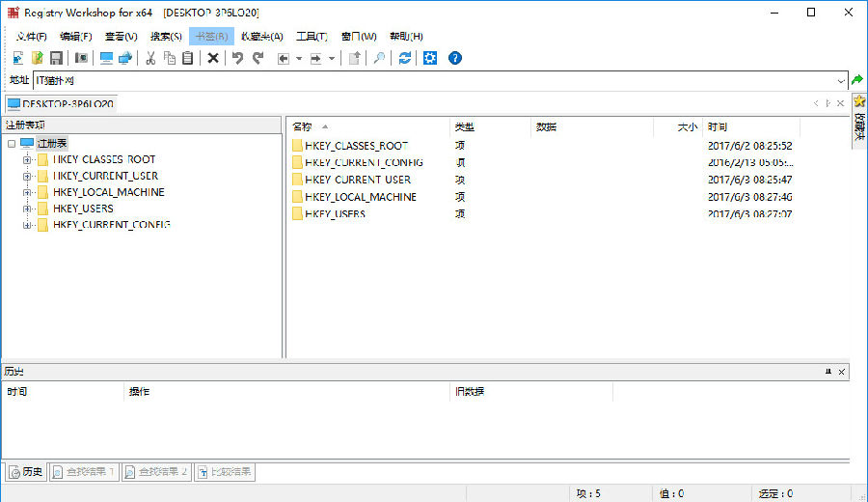
Task: Click the copy icon in toolbar
Action: (x=170, y=58)
